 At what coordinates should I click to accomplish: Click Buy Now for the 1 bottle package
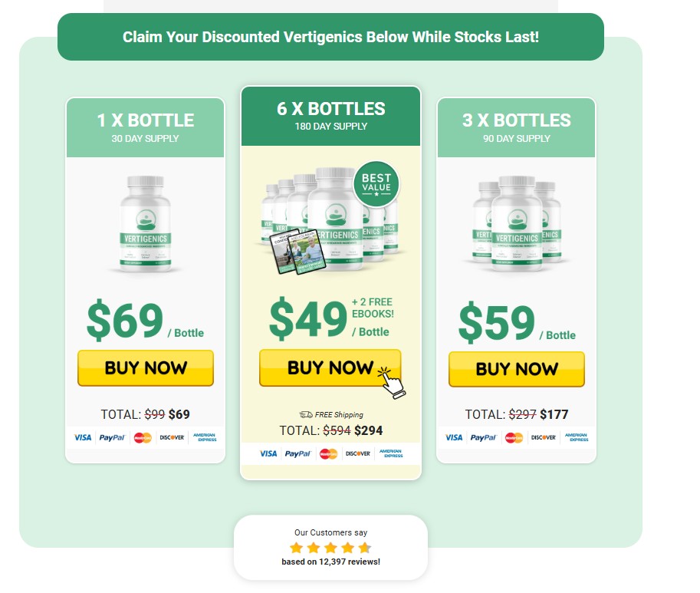(x=146, y=368)
